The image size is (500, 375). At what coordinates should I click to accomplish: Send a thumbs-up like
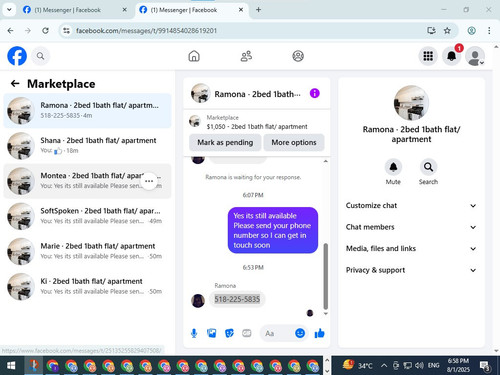click(x=319, y=333)
